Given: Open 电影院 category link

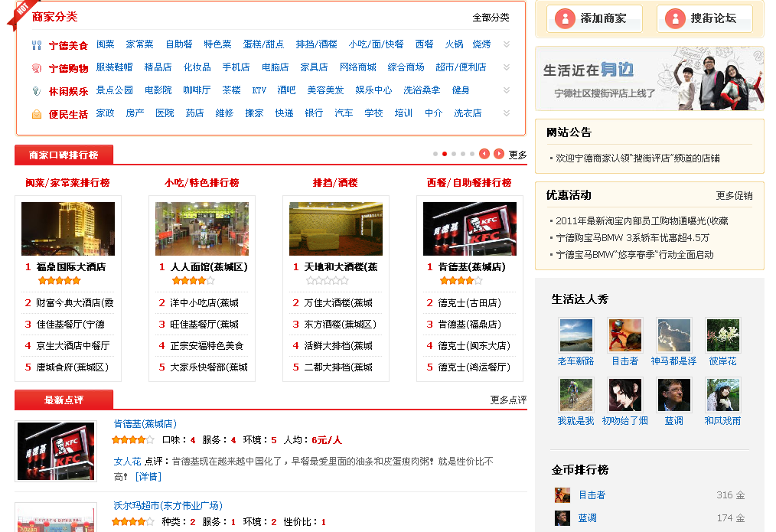Looking at the screenshot, I should click(158, 90).
